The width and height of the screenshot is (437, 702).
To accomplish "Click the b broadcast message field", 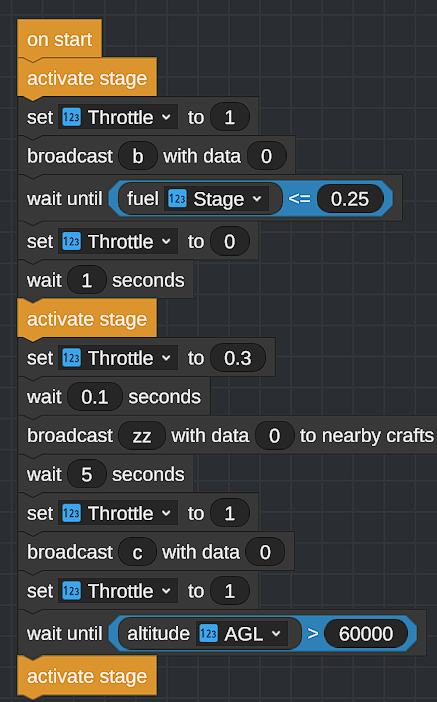I will (x=138, y=156).
